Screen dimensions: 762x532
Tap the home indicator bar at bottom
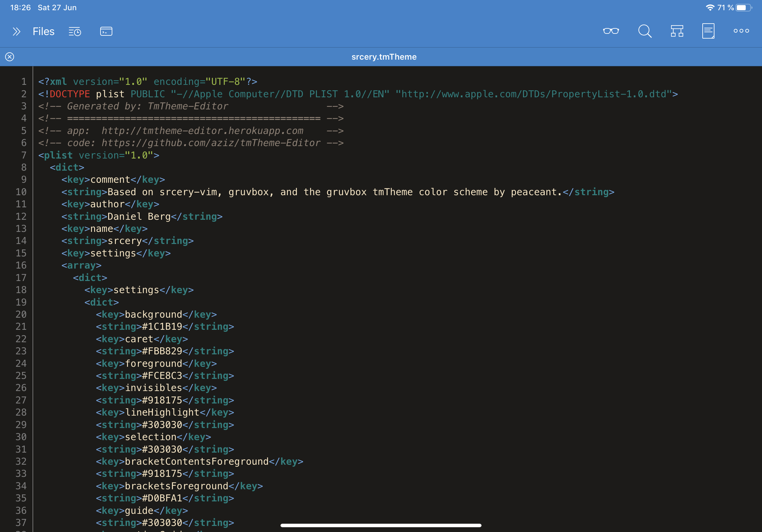click(x=381, y=525)
